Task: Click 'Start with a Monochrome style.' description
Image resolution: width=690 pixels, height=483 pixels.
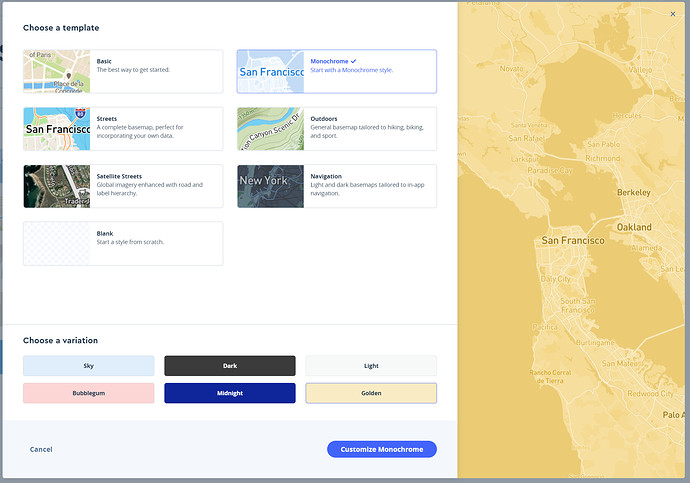Action: 352,70
